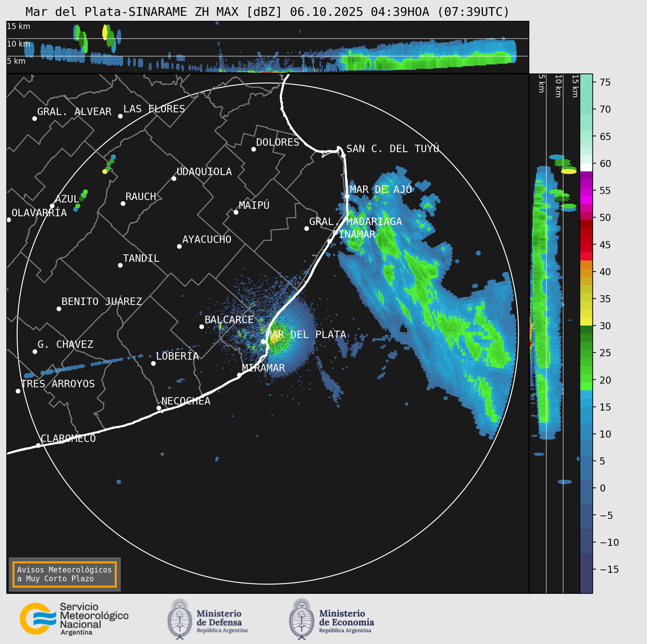Click the Miramar city marker dot
Screen dimensions: 647x644
point(239,375)
